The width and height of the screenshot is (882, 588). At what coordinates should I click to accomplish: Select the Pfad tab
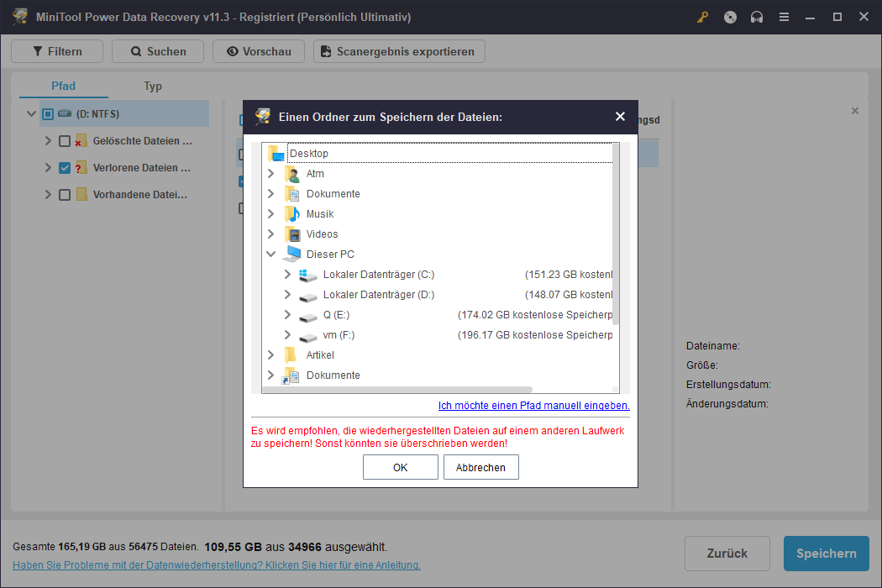[63, 86]
